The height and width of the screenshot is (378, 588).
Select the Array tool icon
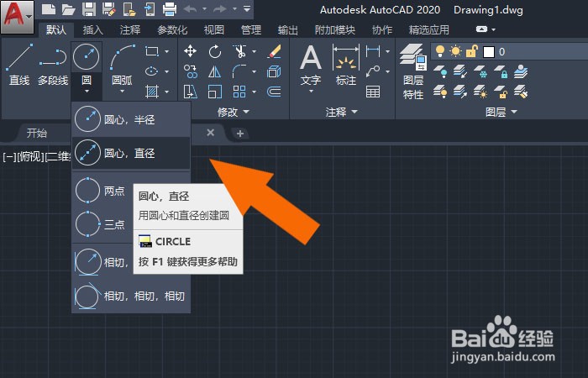(239, 92)
